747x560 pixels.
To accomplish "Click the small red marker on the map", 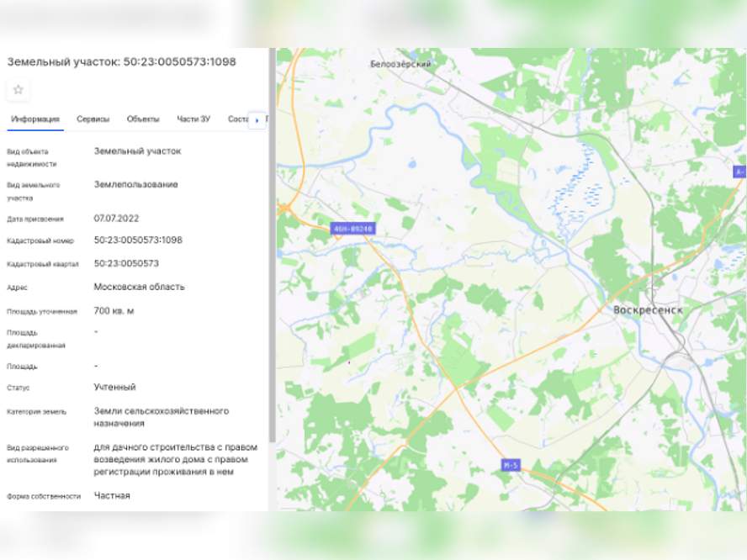I will click(349, 362).
